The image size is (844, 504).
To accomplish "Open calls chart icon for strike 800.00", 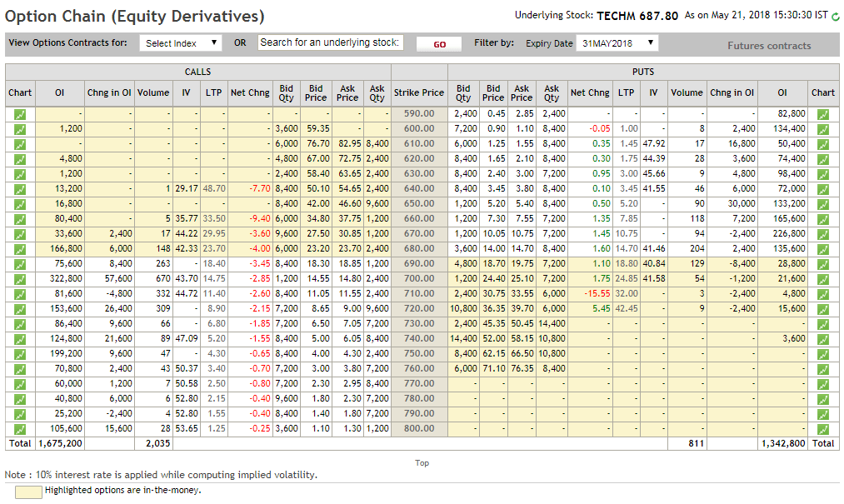I will pyautogui.click(x=20, y=429).
